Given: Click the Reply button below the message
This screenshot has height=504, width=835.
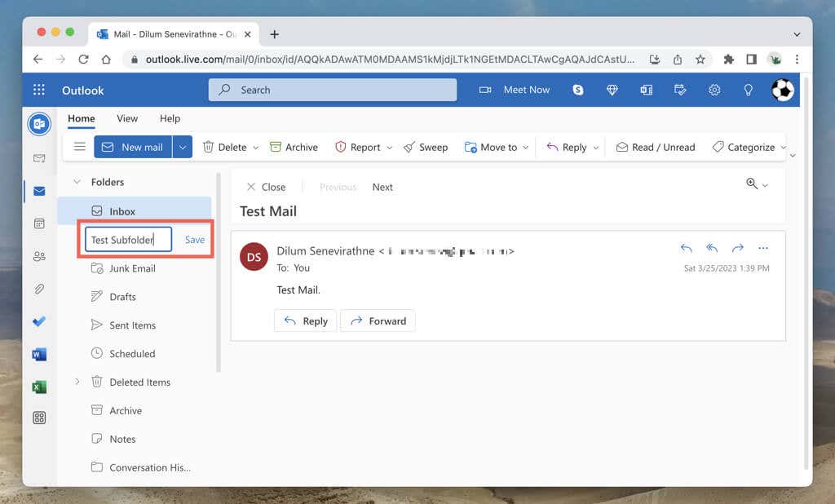Looking at the screenshot, I should (305, 321).
